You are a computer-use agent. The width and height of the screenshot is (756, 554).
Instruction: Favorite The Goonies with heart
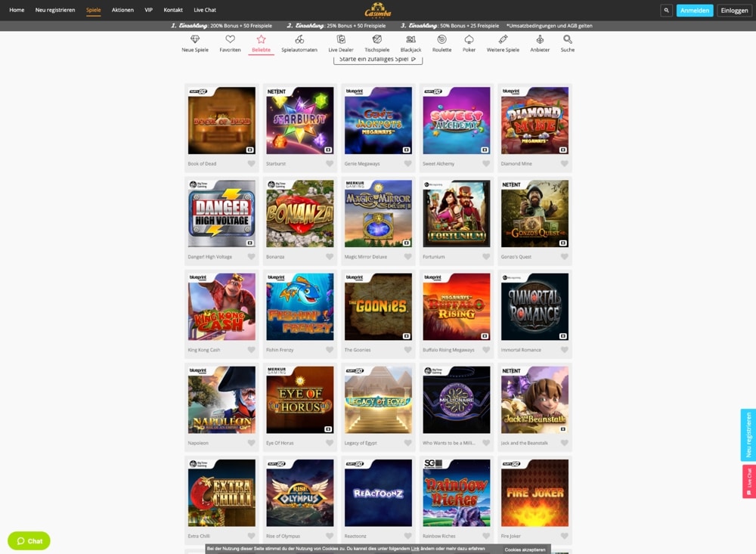click(x=408, y=350)
